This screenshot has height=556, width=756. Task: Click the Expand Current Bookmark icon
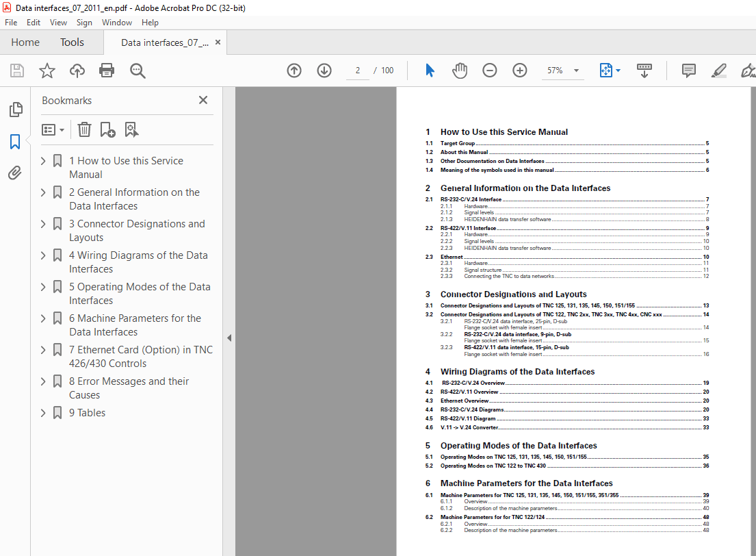click(x=131, y=129)
